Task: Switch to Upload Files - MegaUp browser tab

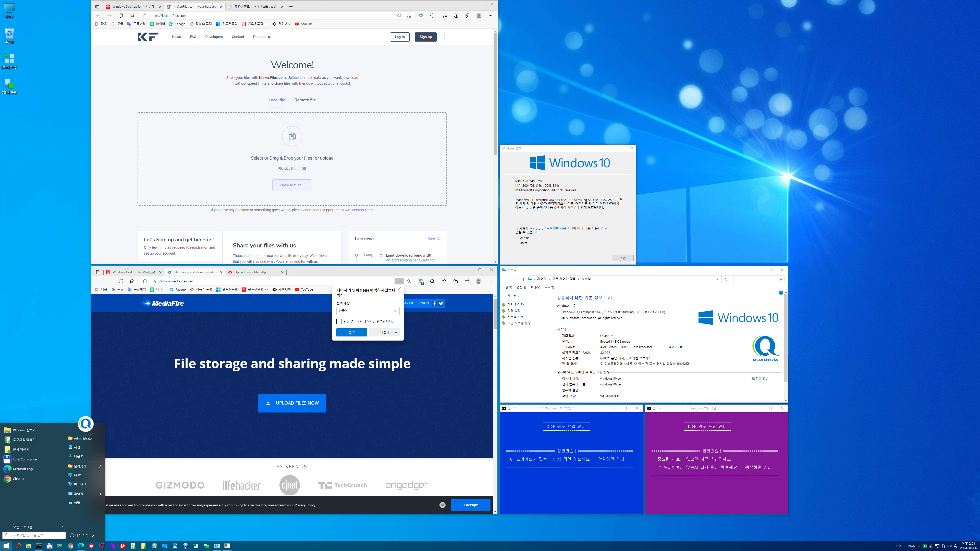Action: (x=256, y=272)
